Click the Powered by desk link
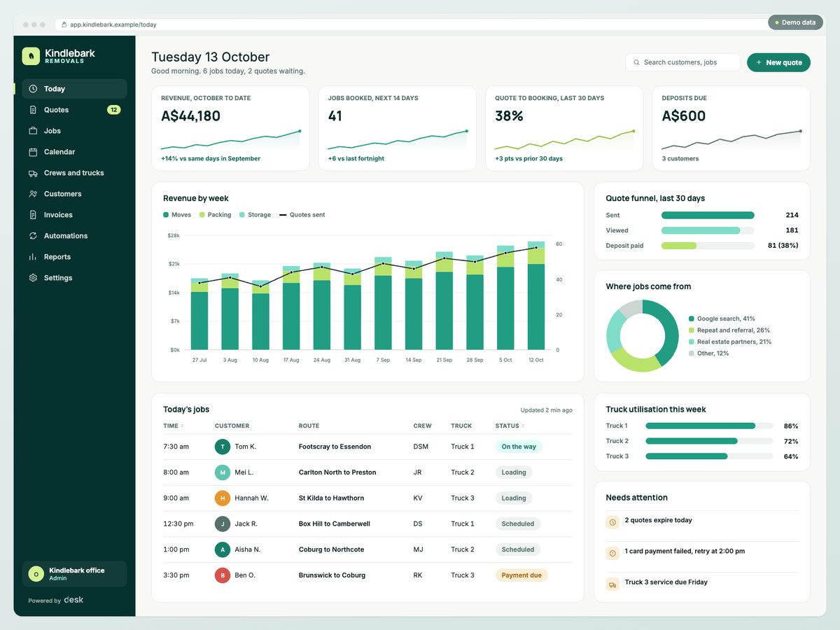Image resolution: width=840 pixels, height=630 pixels. click(56, 601)
